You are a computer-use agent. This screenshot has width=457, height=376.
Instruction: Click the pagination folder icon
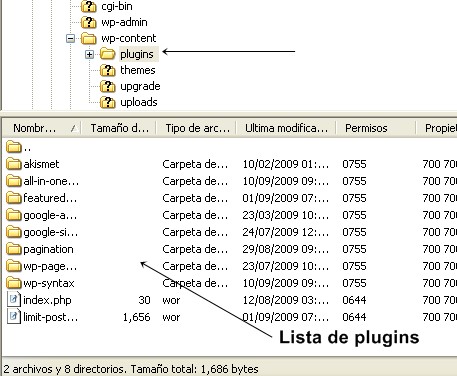click(14, 249)
